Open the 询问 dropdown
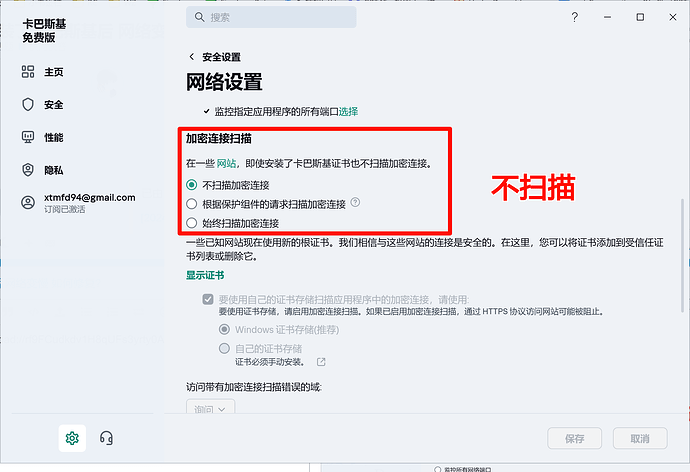The image size is (690, 472). (210, 407)
